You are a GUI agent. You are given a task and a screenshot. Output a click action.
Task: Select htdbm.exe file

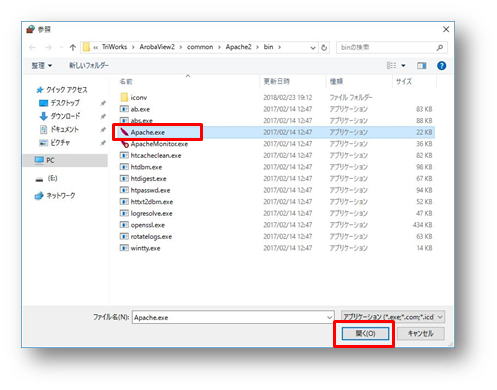146,167
